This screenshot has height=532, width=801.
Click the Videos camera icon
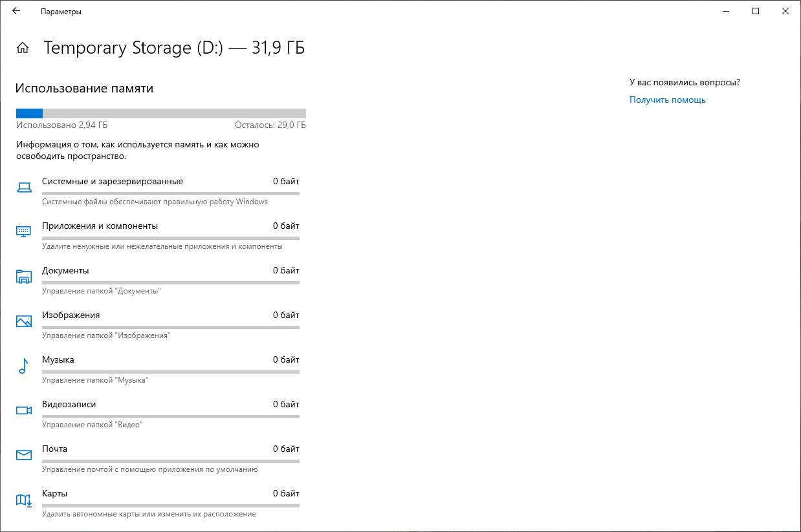24,410
